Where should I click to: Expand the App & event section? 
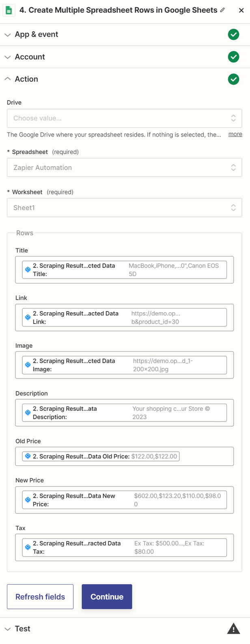37,35
